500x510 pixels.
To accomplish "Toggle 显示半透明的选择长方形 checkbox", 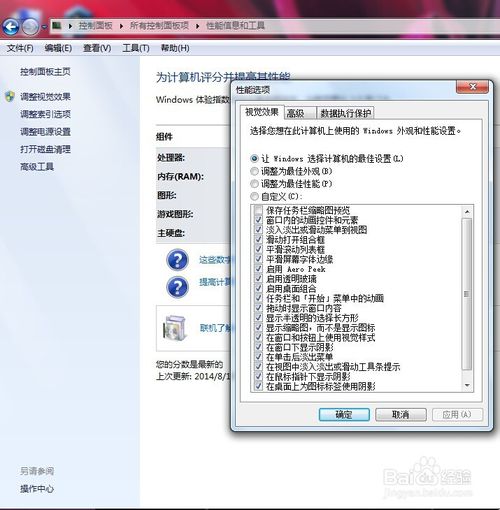I will (258, 318).
